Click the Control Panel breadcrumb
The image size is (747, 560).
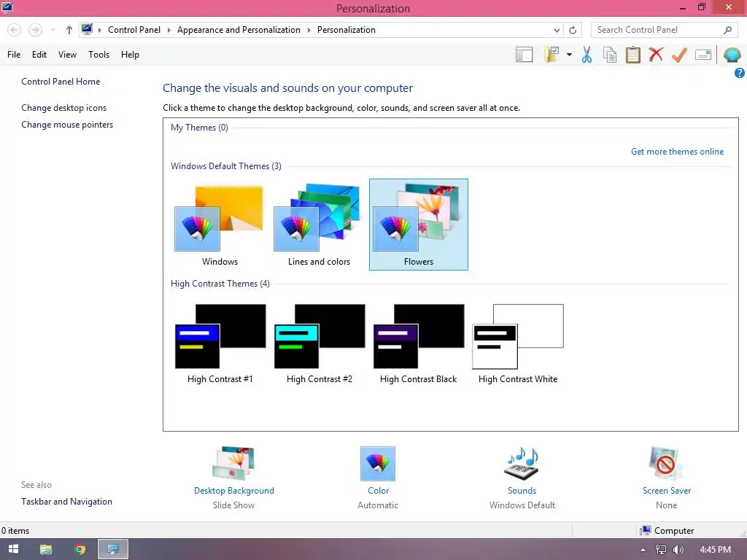click(134, 29)
